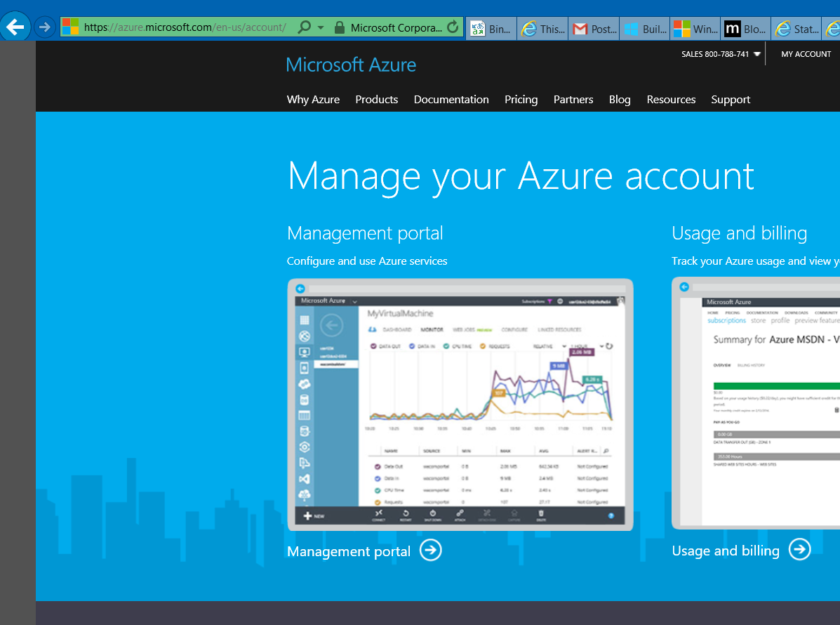This screenshot has height=625, width=840.
Task: Switch to the Gmail browser tab
Action: click(594, 29)
